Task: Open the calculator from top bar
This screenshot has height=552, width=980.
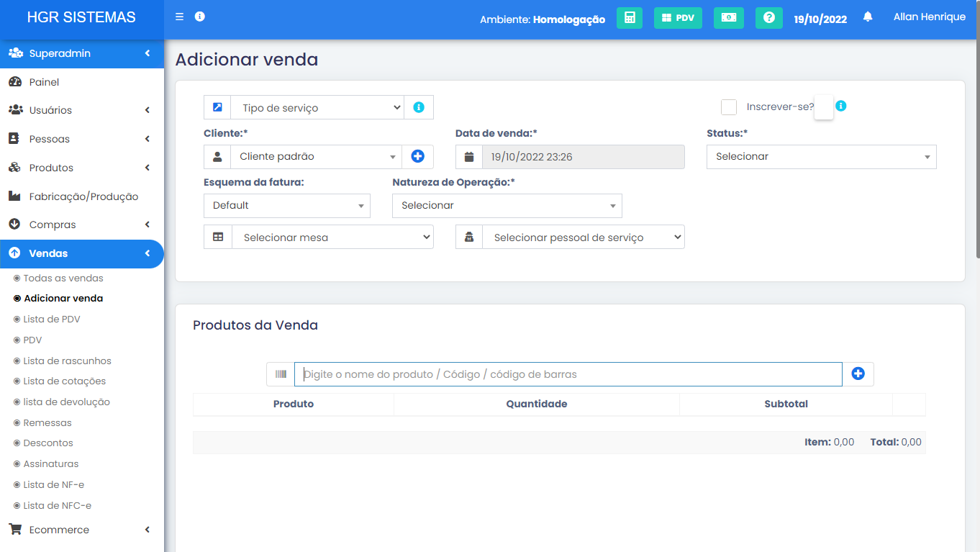Action: pyautogui.click(x=629, y=18)
